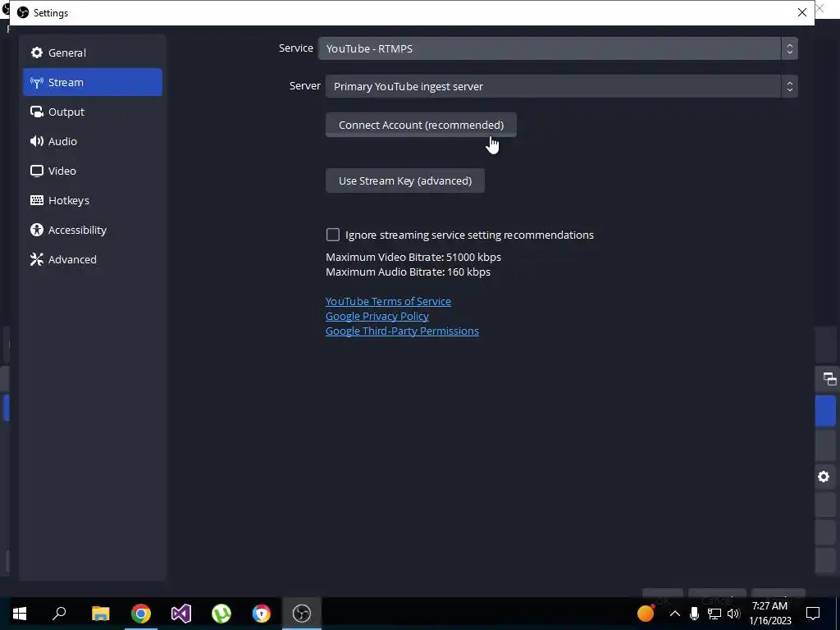The image size is (840, 630).
Task: Open Visual Studio from the taskbar
Action: tap(181, 614)
